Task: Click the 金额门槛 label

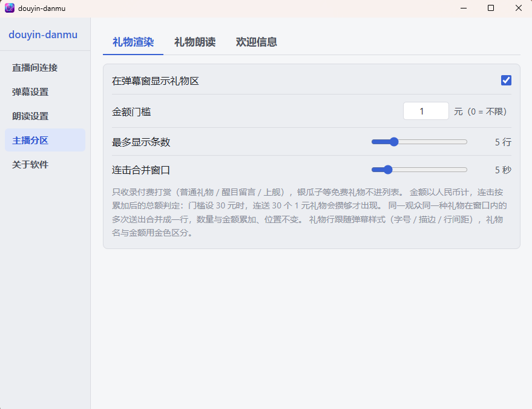Action: pos(131,111)
